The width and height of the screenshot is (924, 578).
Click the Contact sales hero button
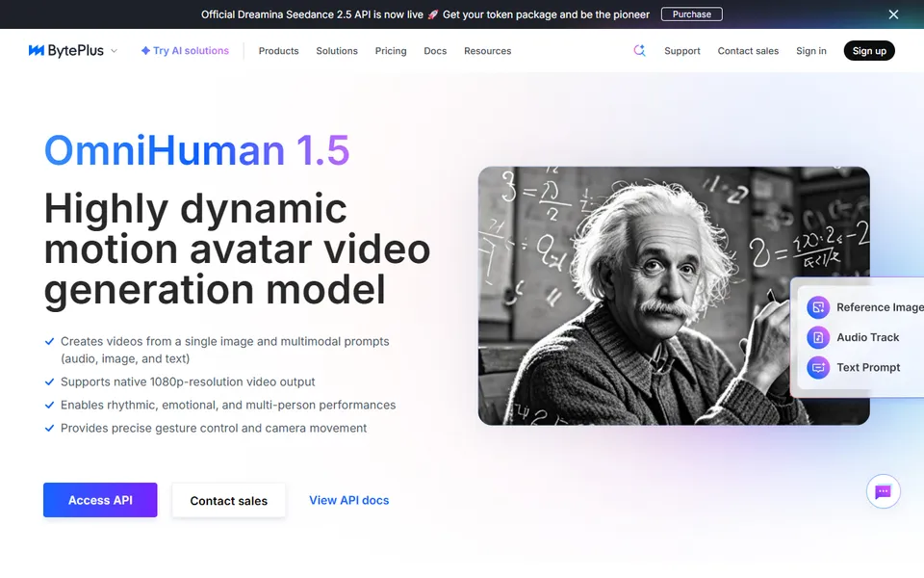click(229, 501)
